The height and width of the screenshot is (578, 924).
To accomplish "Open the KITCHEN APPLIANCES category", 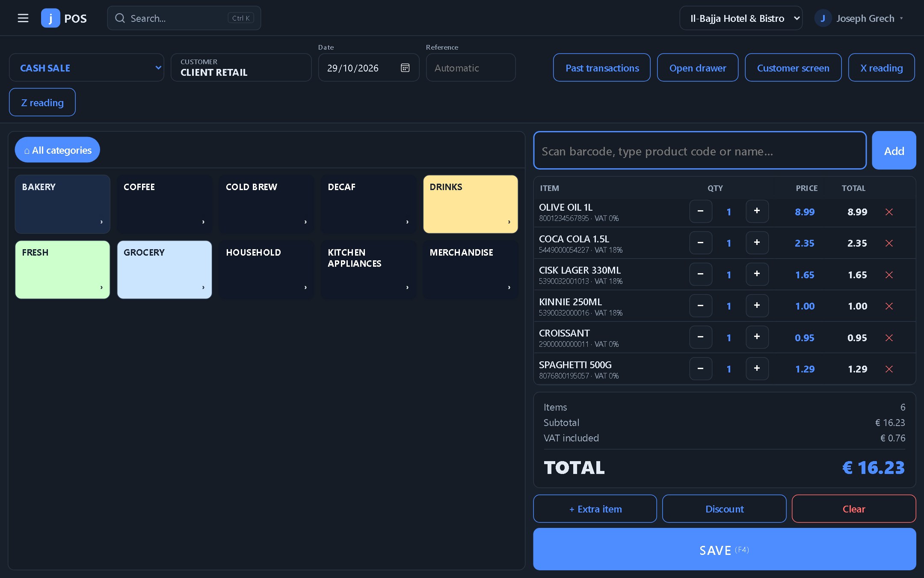I will coord(368,270).
